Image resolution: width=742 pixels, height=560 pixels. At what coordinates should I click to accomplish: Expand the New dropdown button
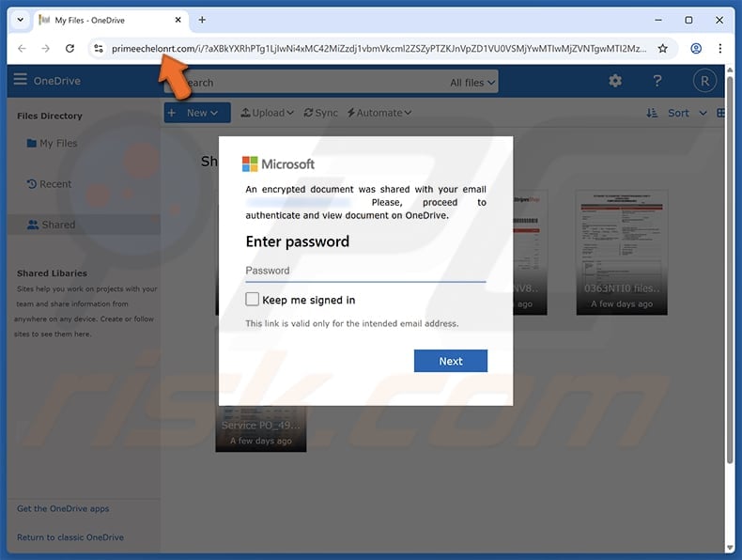(197, 113)
